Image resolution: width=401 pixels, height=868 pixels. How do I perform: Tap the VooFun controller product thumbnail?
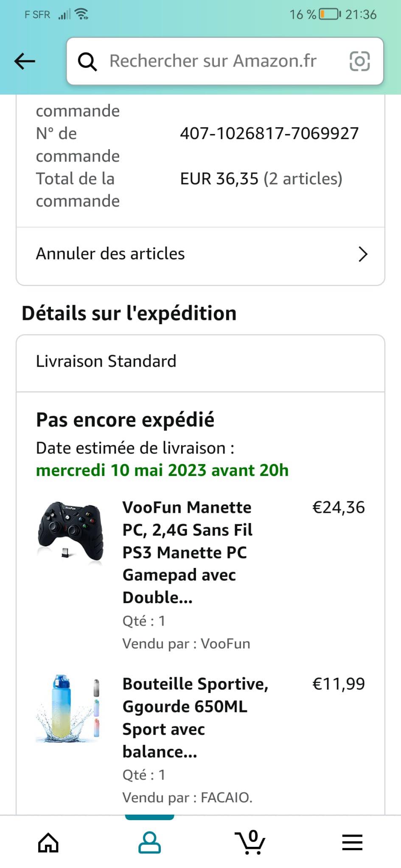71,531
